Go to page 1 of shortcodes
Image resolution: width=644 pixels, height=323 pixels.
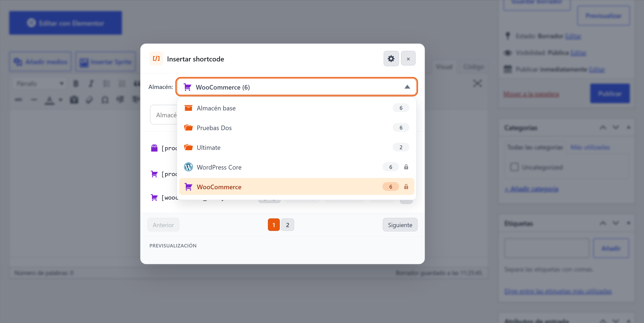pos(274,225)
